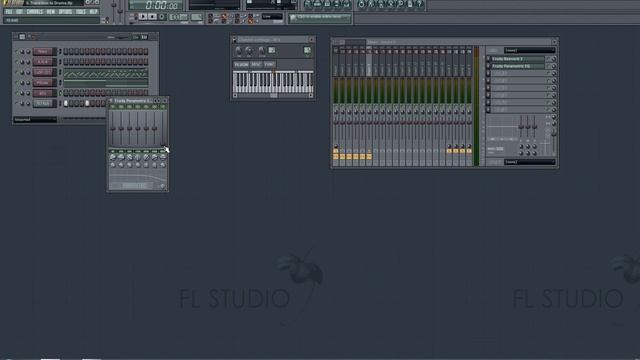Click the pan knob of the top sequencer channel

[22, 52]
